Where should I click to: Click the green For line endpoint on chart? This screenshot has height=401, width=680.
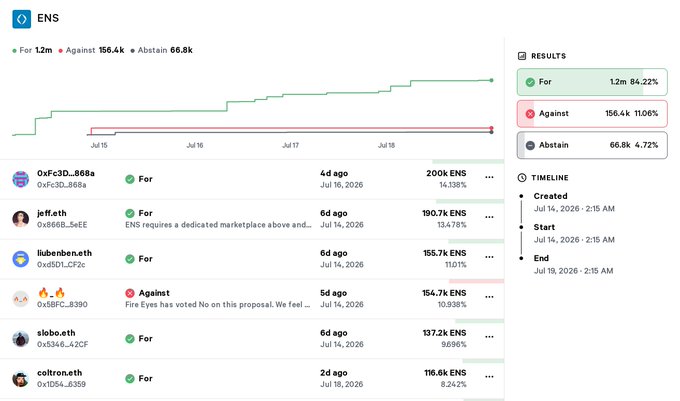[x=491, y=80]
